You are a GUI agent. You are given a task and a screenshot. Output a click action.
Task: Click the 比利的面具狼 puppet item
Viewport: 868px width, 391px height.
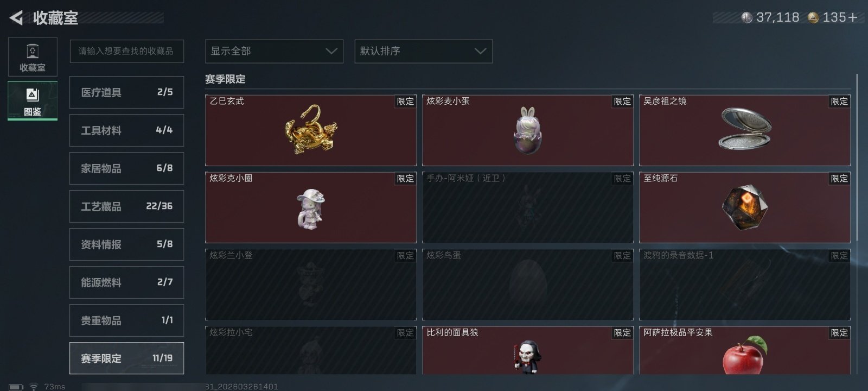click(x=528, y=350)
